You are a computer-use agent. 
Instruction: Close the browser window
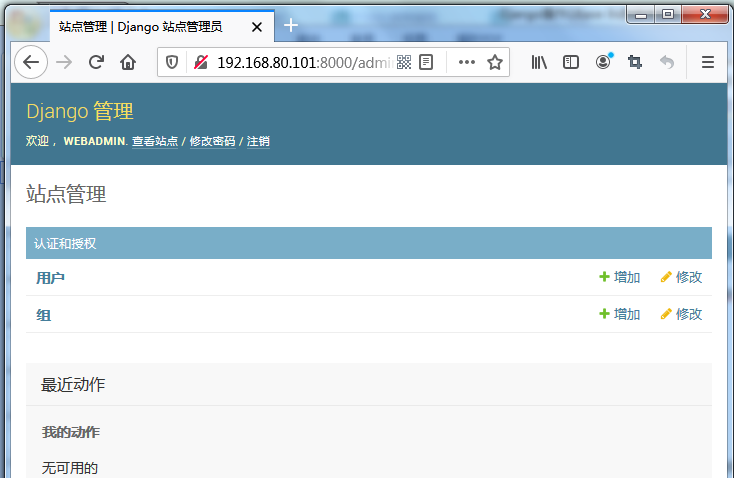tap(705, 15)
